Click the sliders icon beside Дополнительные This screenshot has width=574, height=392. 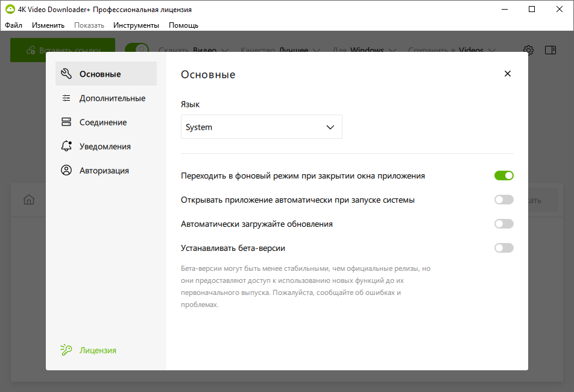pyautogui.click(x=66, y=98)
